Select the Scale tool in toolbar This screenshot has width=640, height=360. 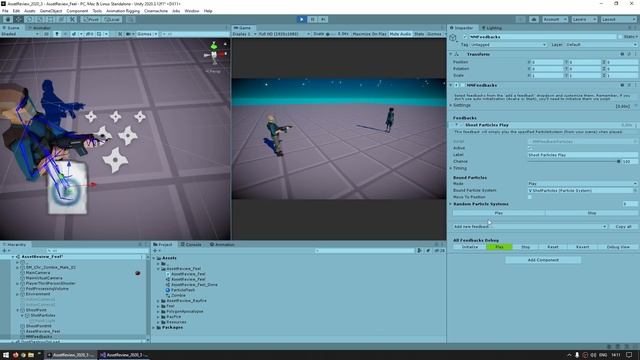tap(40, 19)
